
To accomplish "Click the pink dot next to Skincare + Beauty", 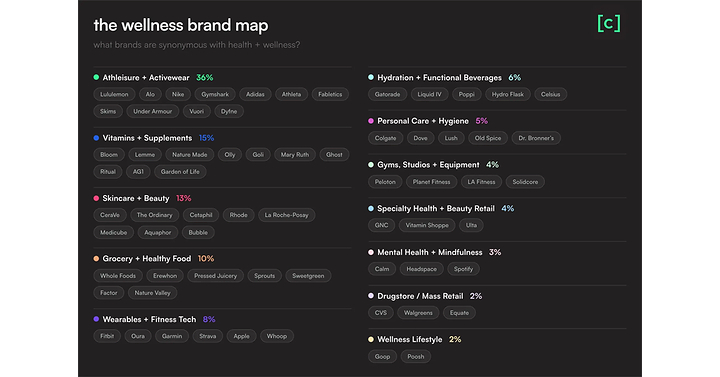I will [96, 198].
